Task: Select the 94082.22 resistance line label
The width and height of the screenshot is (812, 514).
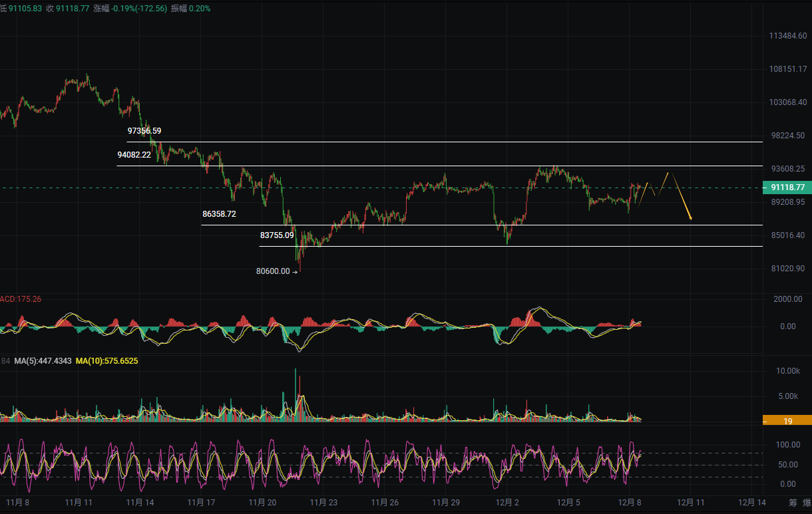Action: point(134,154)
